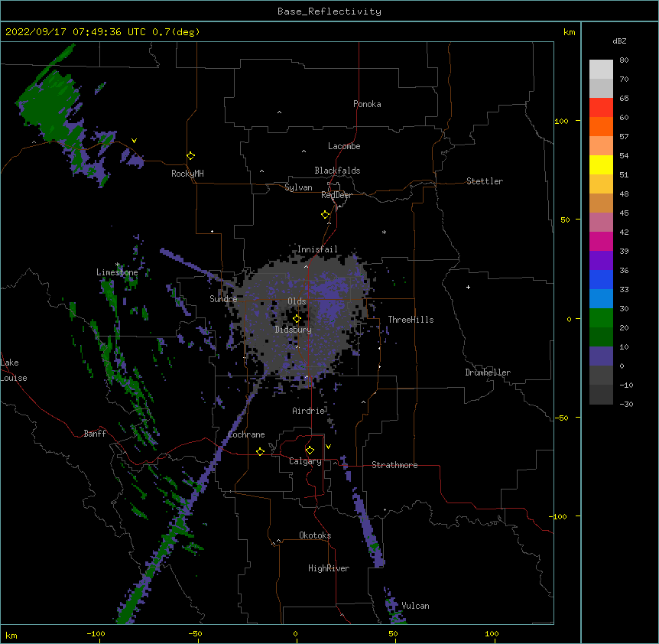659x644 pixels.
Task: Click the yellow diamond marker south of RedDeer
Action: [326, 215]
